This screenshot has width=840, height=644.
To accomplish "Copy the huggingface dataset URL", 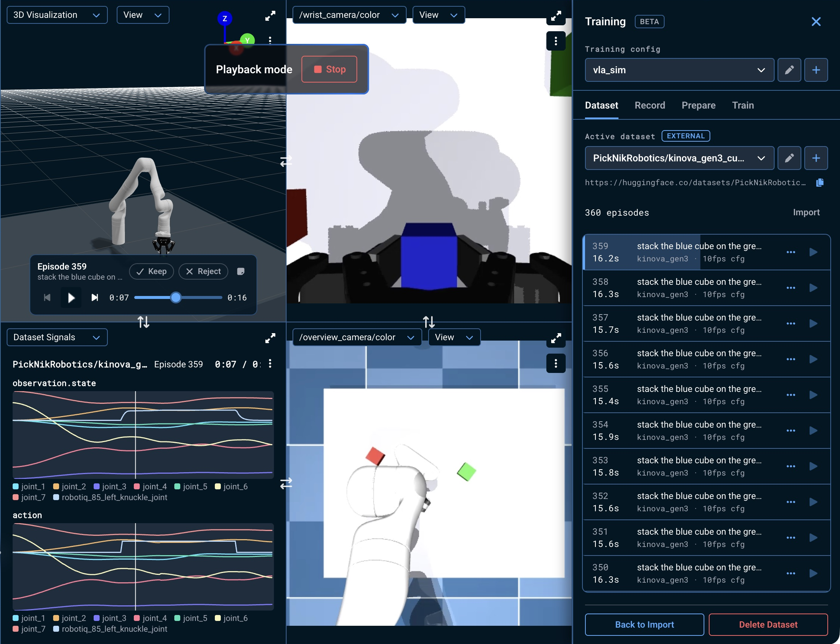I will point(820,183).
